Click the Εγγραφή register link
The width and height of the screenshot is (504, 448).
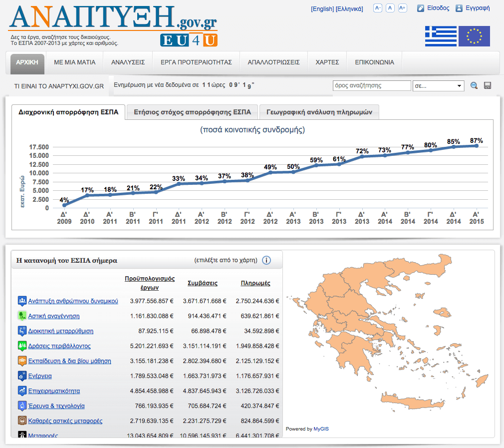coord(478,8)
